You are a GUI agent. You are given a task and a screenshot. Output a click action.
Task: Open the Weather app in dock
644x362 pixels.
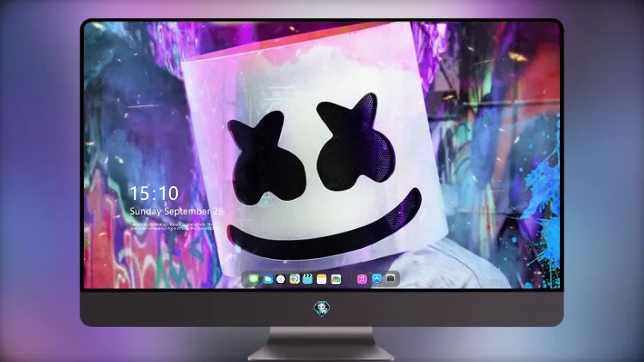point(267,280)
